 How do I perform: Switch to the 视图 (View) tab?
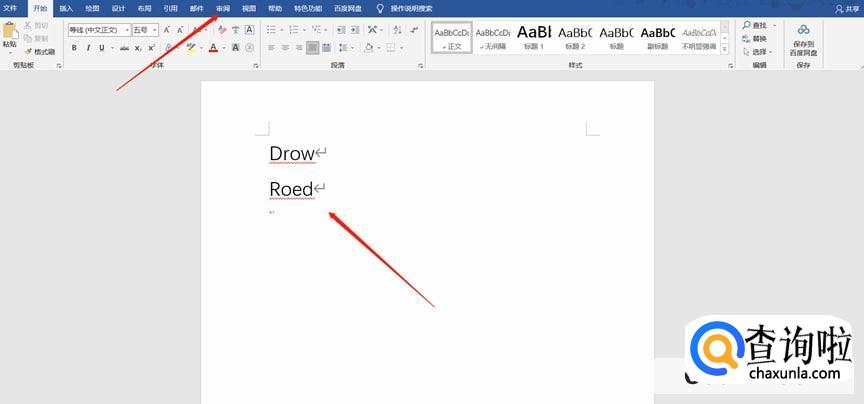(249, 9)
